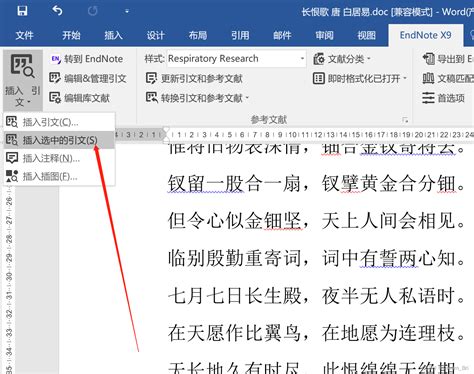Choose 插入注释(N)... from the menu

click(x=59, y=158)
